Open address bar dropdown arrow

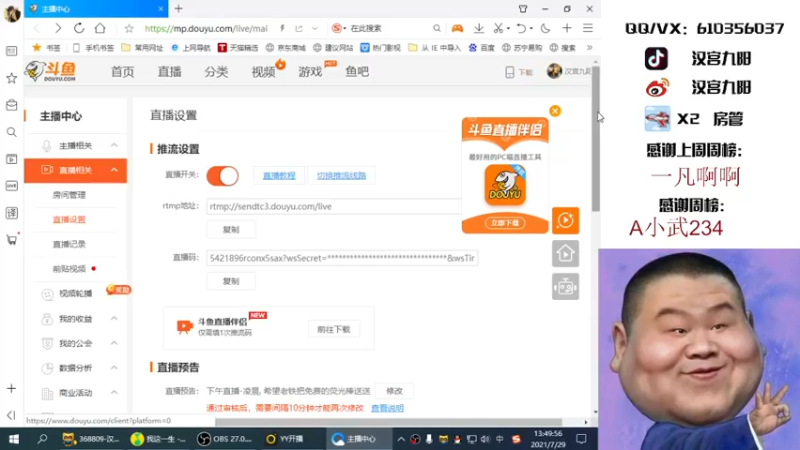(315, 29)
